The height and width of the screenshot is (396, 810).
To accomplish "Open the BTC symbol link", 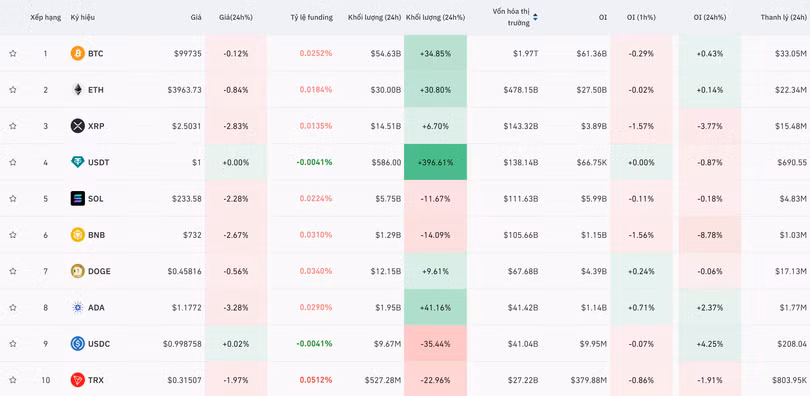I will coord(96,53).
